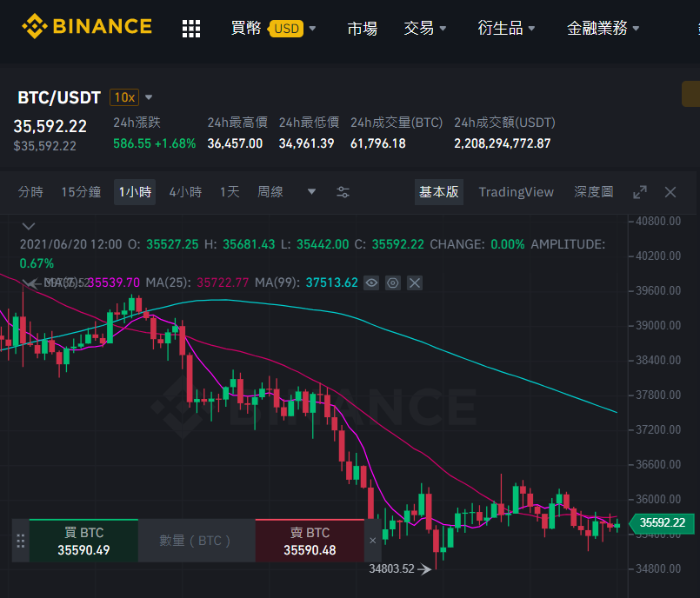Click the 2021/06/20 12:00 candle timestamp
This screenshot has height=598, width=700.
(x=70, y=244)
